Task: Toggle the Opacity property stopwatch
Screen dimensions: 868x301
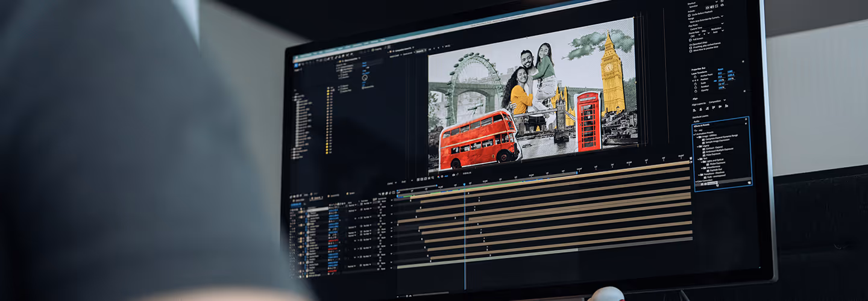Action: 696,91
